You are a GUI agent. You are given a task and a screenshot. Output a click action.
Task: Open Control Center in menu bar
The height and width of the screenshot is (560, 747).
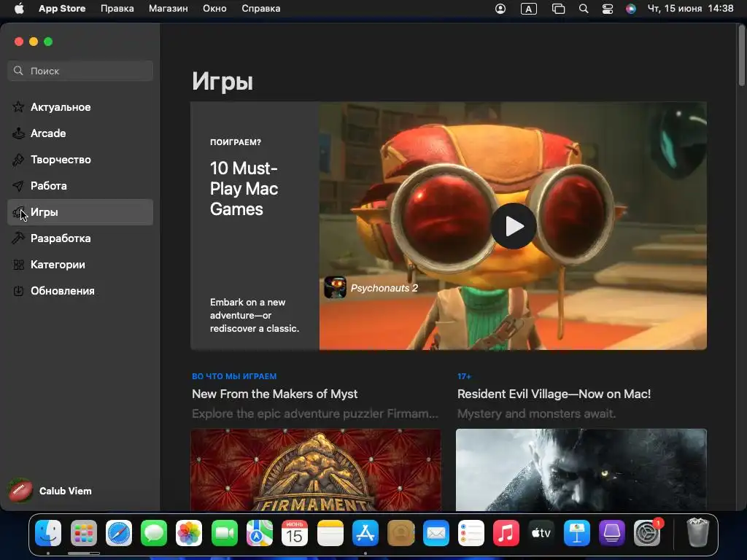(608, 9)
